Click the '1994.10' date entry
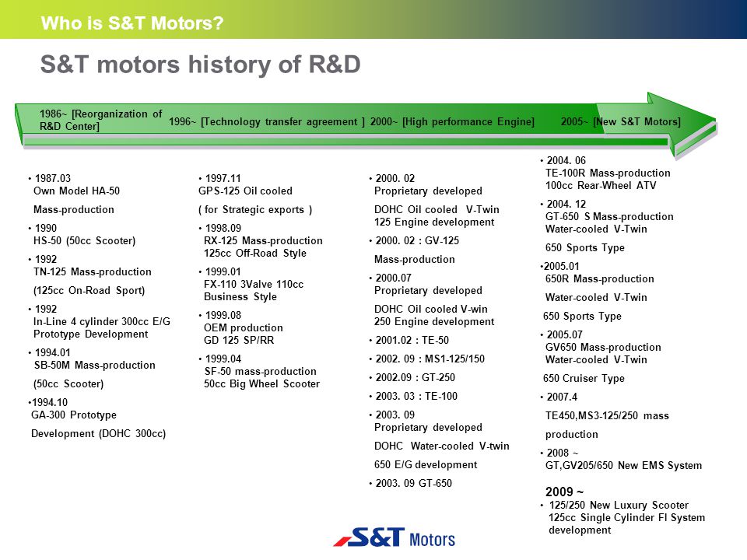Screen dimensions: 747x560 click(x=50, y=402)
